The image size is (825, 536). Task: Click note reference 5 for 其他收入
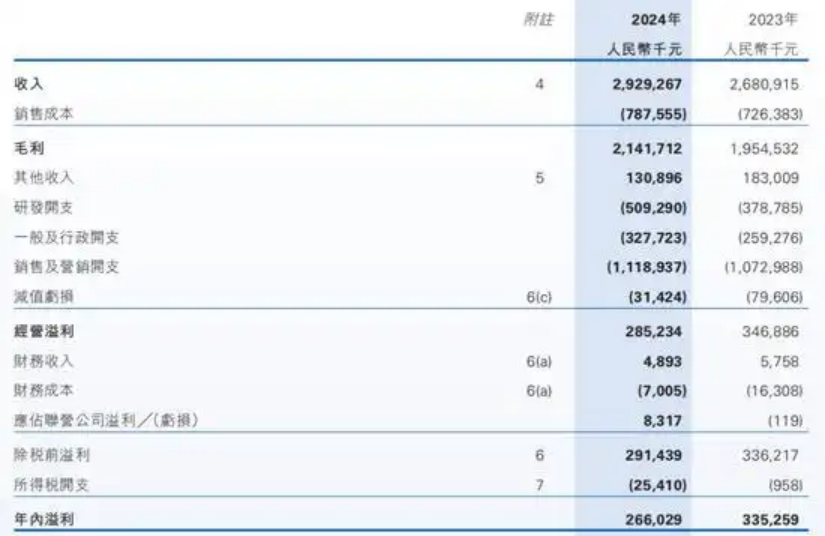539,178
